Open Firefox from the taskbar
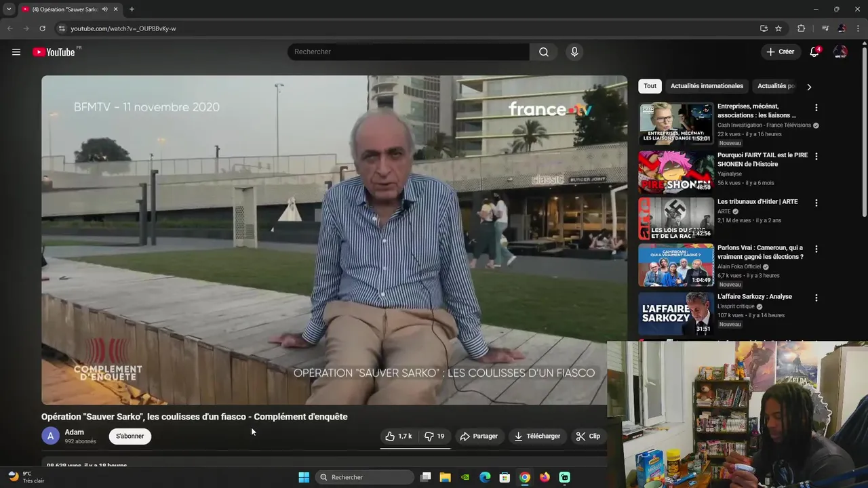868x488 pixels. click(545, 477)
